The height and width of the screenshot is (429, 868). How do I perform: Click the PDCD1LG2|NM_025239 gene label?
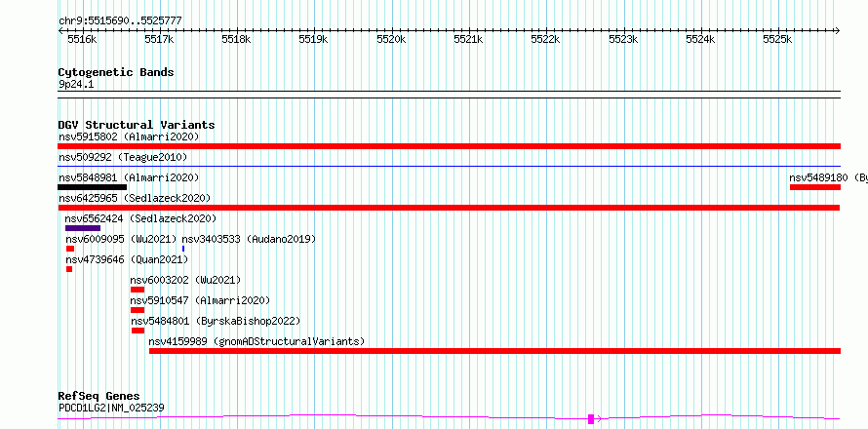[111, 408]
